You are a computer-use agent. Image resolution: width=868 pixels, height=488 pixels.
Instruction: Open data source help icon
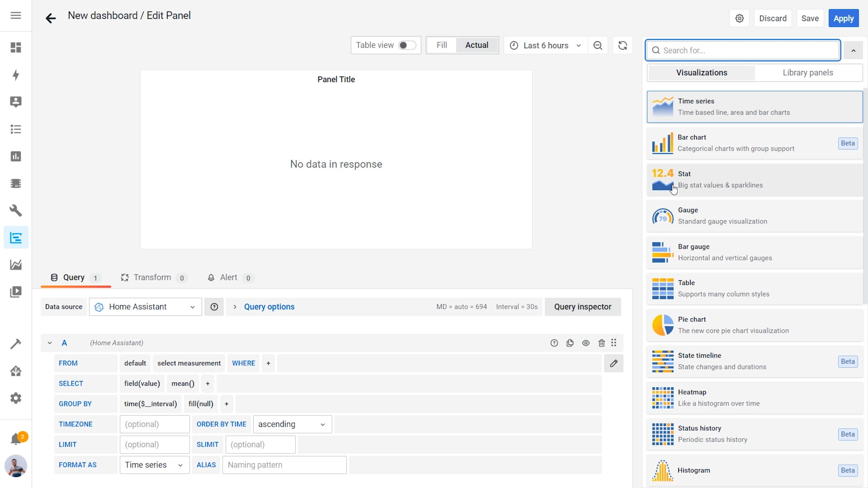pos(214,307)
